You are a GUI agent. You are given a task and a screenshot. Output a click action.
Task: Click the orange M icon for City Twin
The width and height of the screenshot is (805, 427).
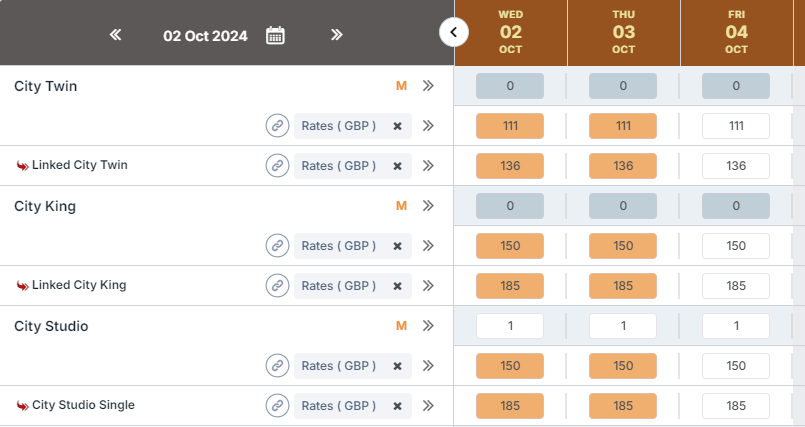point(402,86)
